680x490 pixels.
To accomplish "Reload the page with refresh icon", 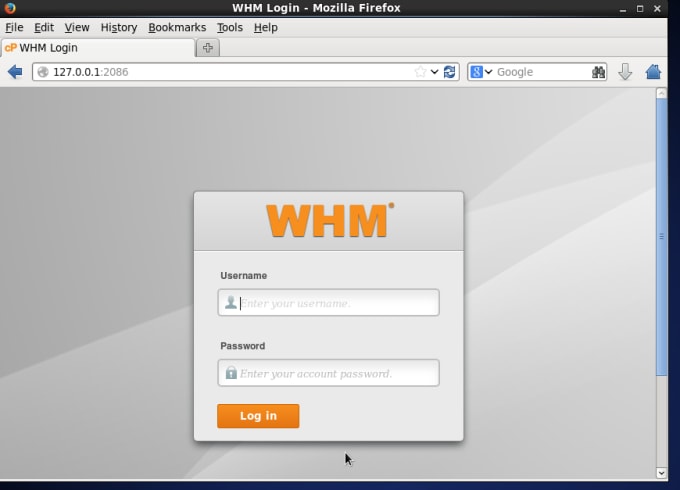I will 450,72.
